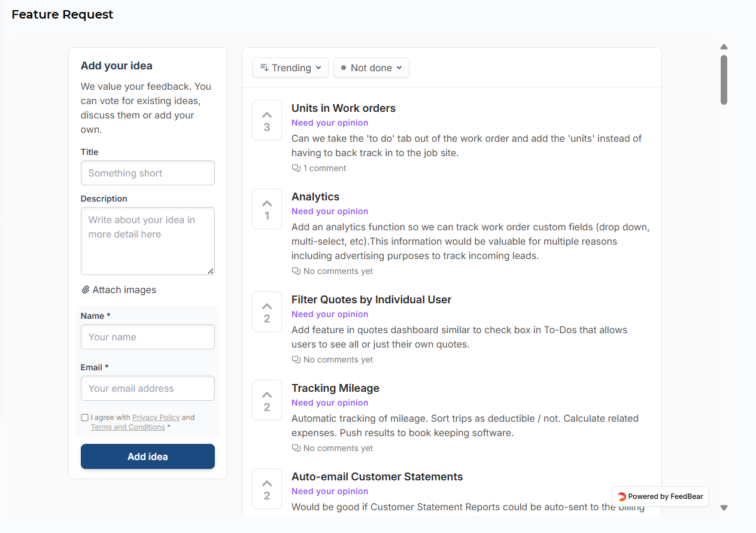Focus the Your email address field
The height and width of the screenshot is (533, 756).
tap(148, 388)
